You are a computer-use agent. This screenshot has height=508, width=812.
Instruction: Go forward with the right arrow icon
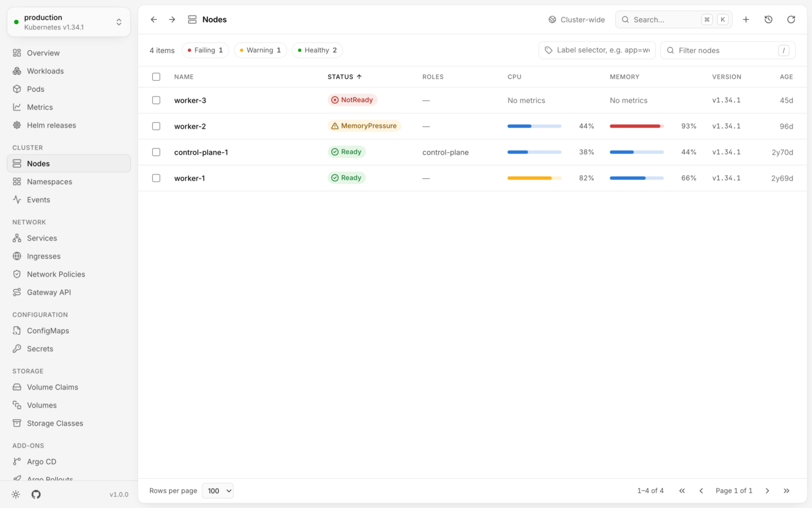tap(172, 20)
